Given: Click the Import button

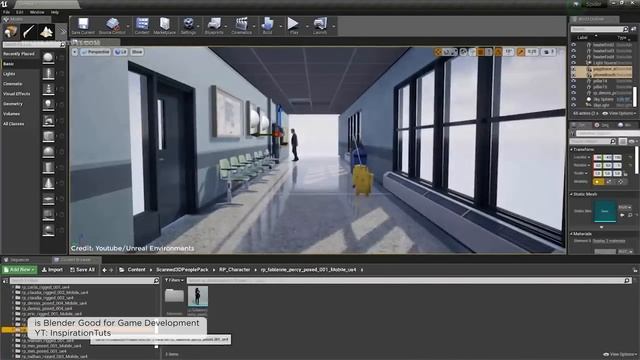Looking at the screenshot, I should point(52,270).
